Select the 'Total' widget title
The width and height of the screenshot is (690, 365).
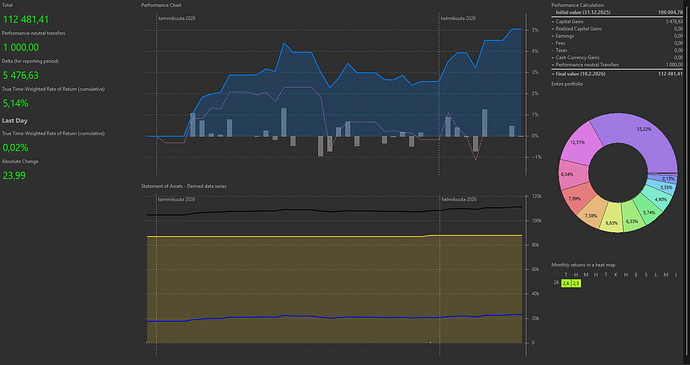pyautogui.click(x=7, y=5)
